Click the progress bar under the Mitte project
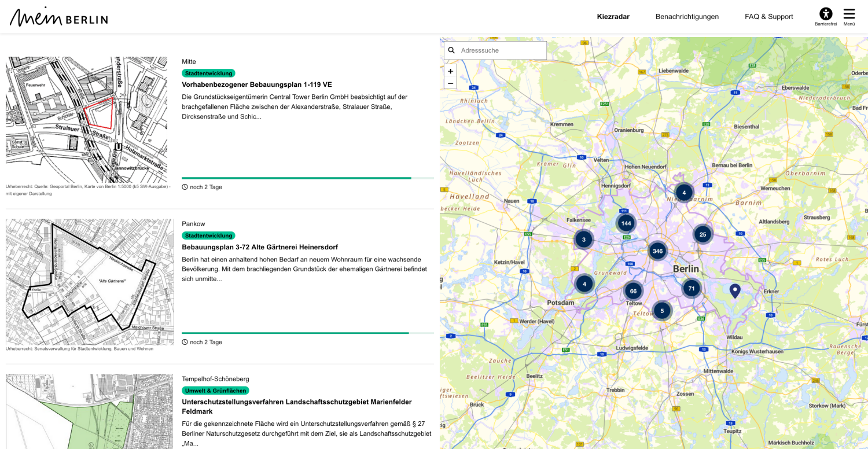 tap(307, 178)
